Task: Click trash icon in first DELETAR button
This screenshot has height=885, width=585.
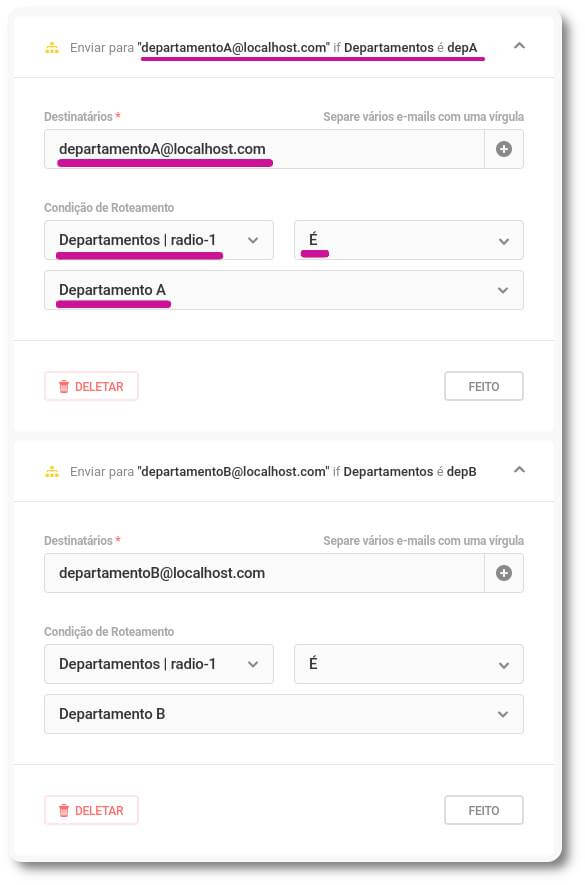Action: [64, 387]
